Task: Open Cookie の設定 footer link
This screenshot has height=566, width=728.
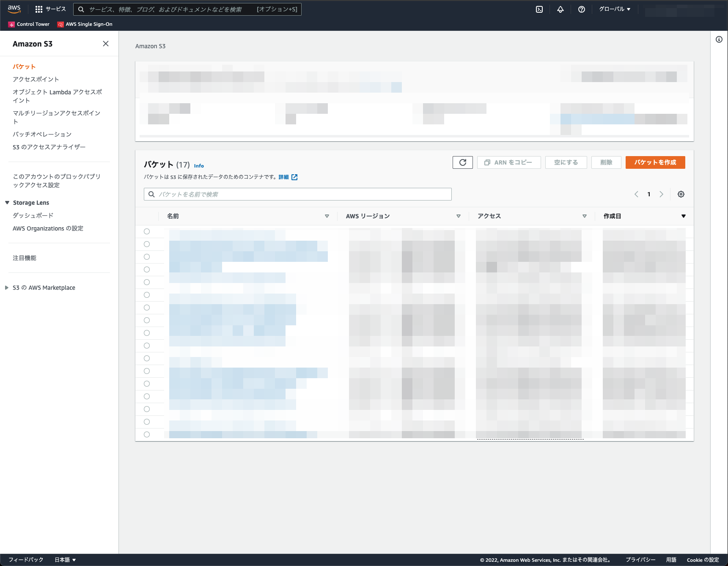Action: [703, 560]
